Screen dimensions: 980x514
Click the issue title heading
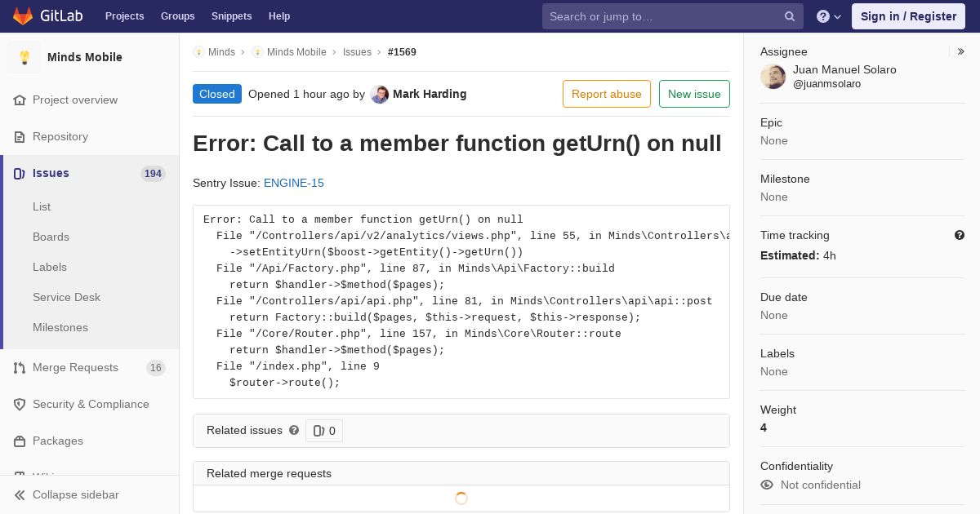[x=457, y=143]
